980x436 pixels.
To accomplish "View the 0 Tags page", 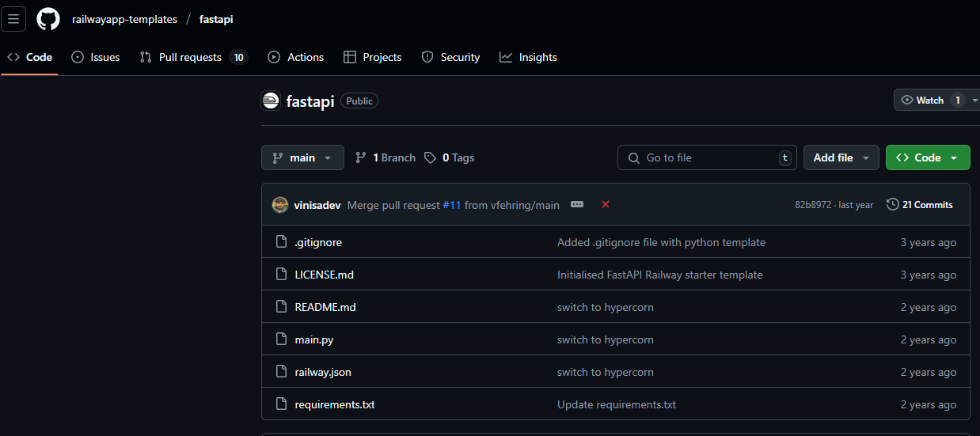I will tap(450, 157).
